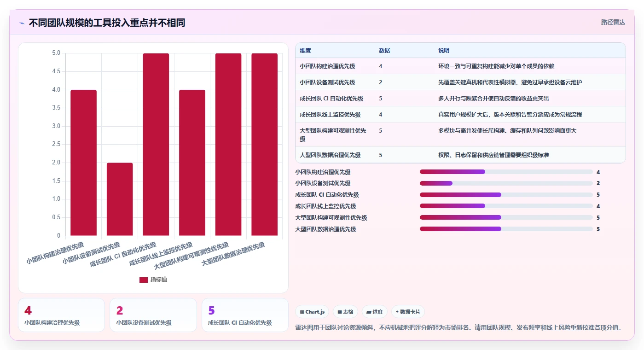Click x-axis label 小团队构建治理优先级
This screenshot has height=350, width=644.
[x=55, y=253]
